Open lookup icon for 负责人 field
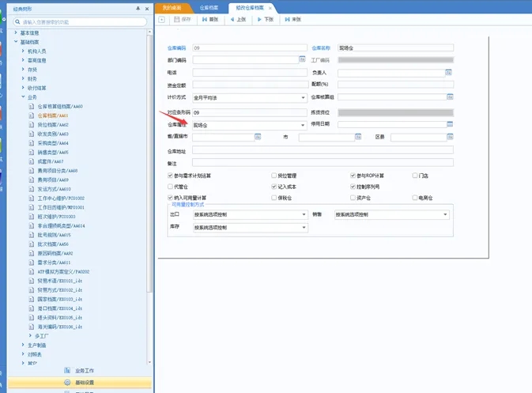The width and height of the screenshot is (532, 393). [448, 72]
